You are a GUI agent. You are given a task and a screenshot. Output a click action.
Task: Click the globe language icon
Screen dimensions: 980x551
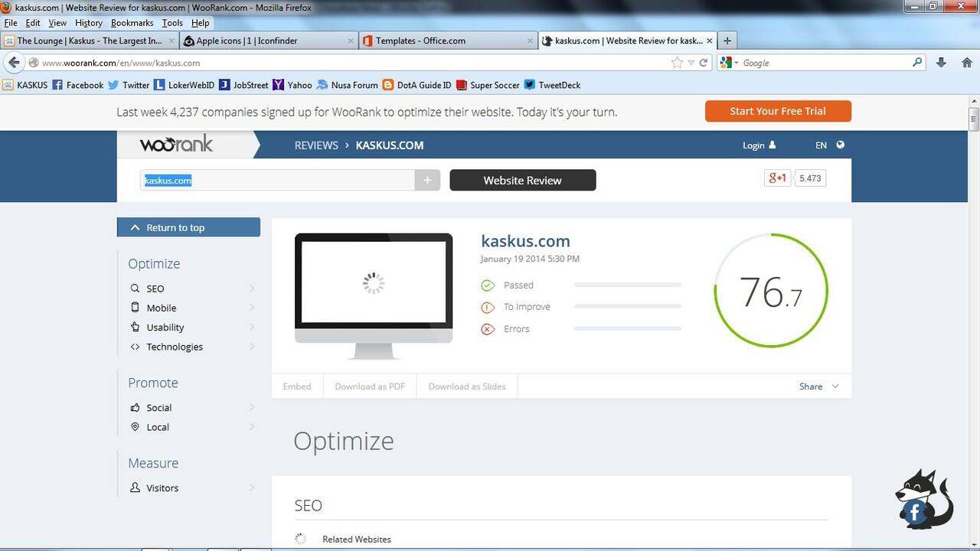pyautogui.click(x=840, y=145)
